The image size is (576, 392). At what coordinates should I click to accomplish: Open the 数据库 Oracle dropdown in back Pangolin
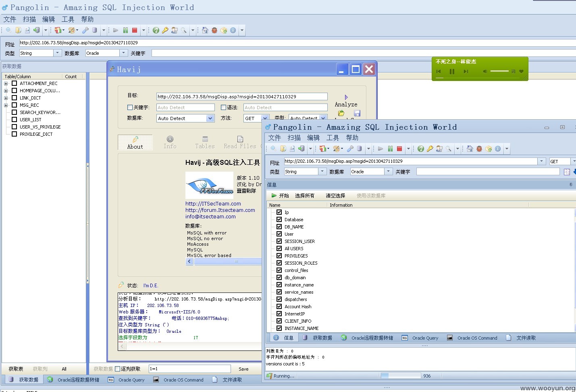124,53
